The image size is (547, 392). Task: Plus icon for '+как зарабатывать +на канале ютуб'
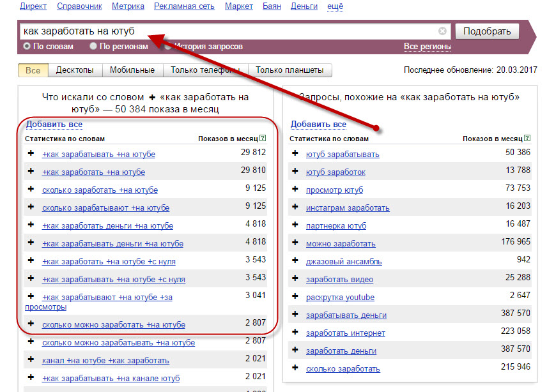(x=31, y=377)
